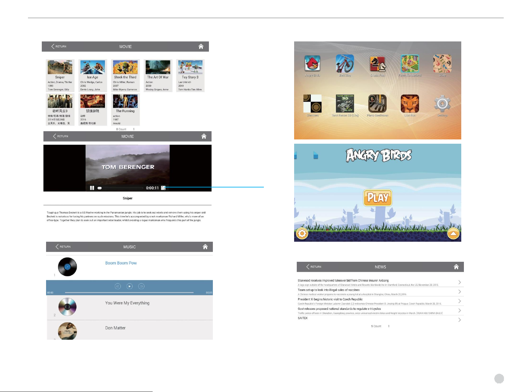Screen dimensions: 532x392
Task: Tap home icon in MUSIC header
Action: coord(205,247)
